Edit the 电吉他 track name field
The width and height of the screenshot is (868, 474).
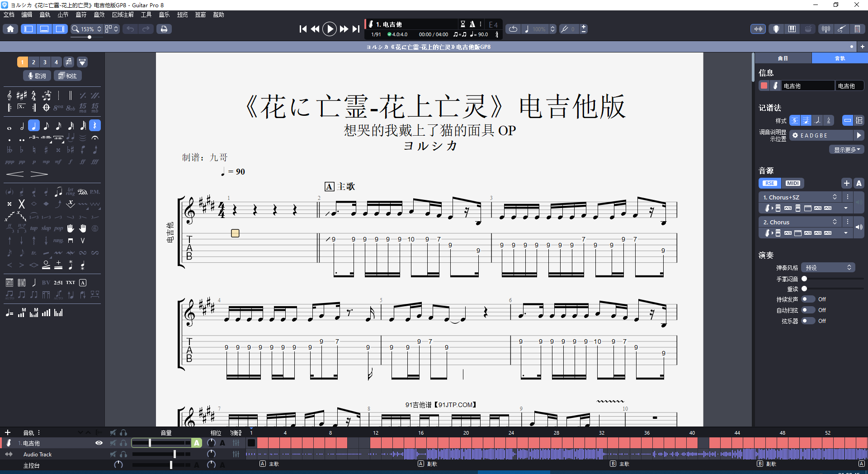click(x=808, y=85)
